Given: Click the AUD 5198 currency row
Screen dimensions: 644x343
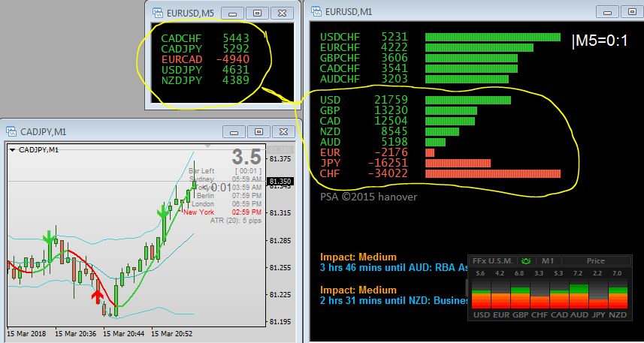Looking at the screenshot, I should point(382,142).
